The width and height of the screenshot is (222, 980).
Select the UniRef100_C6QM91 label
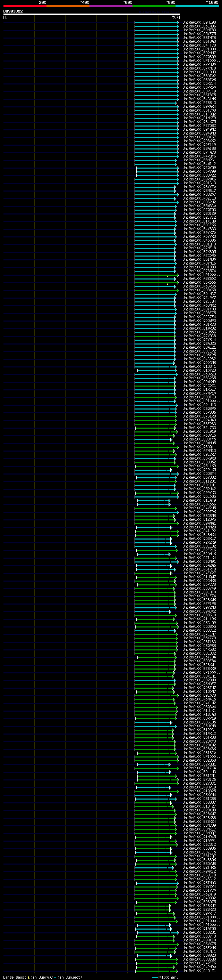pos(199,561)
